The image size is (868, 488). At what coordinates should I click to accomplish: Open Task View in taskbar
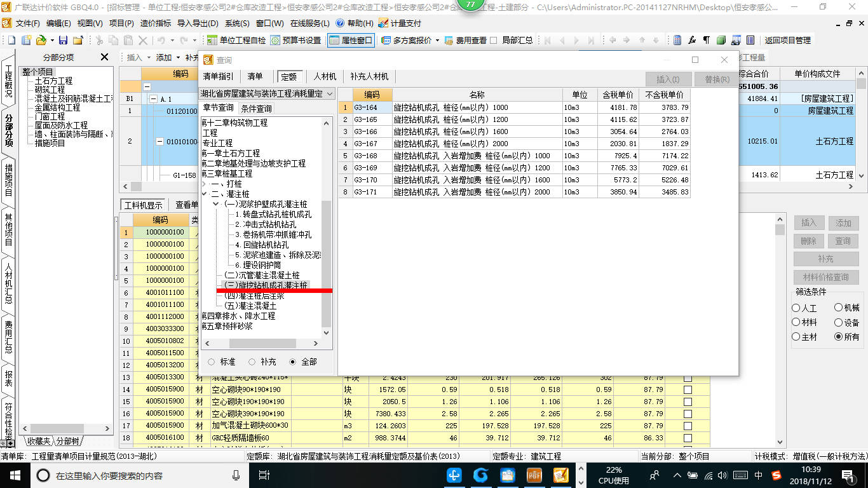coord(264,475)
